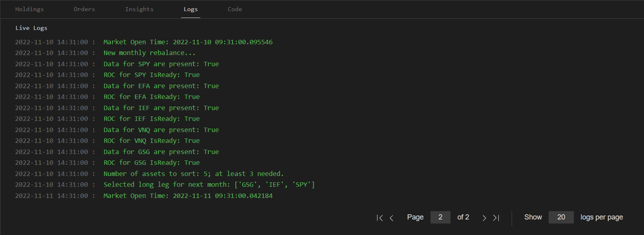Open the Insights tab
Image resolution: width=644 pixels, height=235 pixels.
139,9
